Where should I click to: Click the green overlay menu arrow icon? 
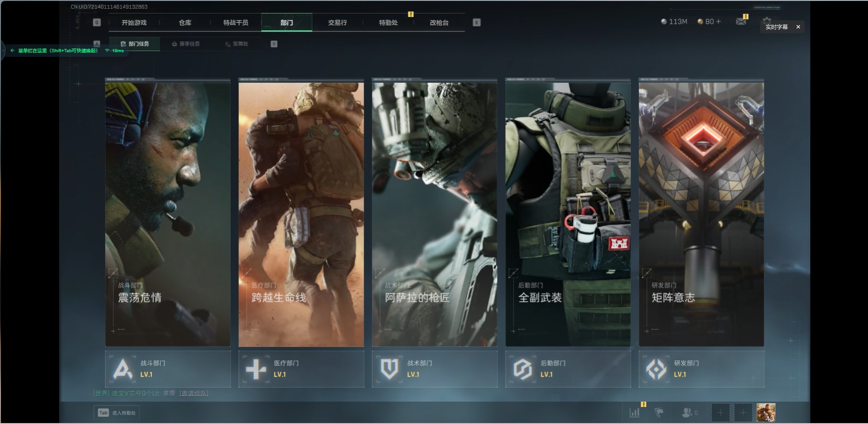(x=12, y=51)
